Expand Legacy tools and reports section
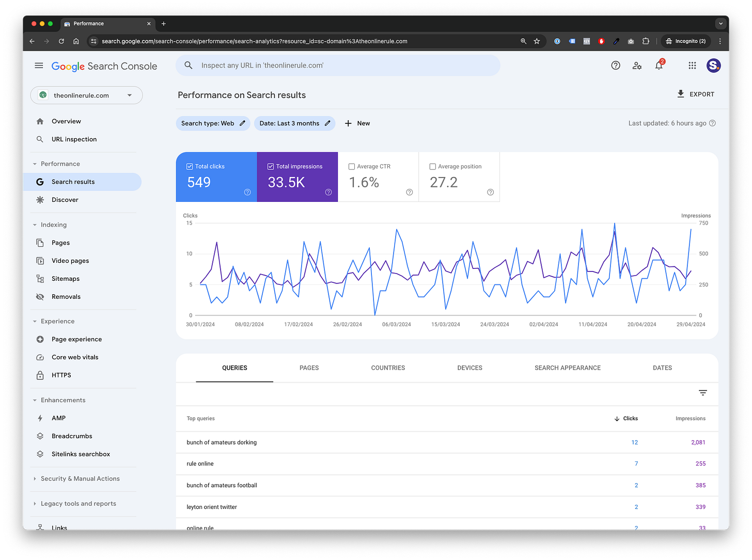The height and width of the screenshot is (560, 752). coord(75,503)
